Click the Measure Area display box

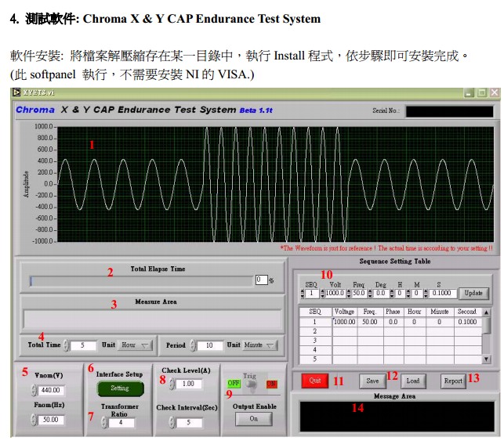tap(152, 319)
